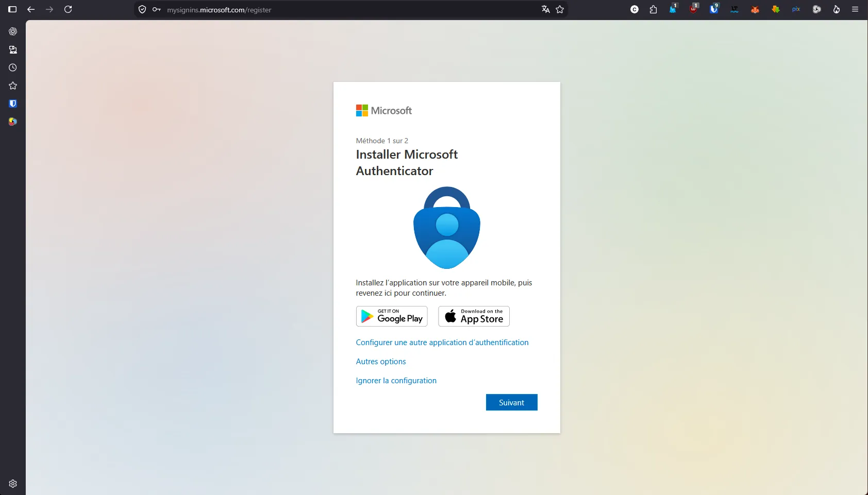The width and height of the screenshot is (868, 495).
Task: Click the grey swirl extension icon
Action: click(x=816, y=9)
